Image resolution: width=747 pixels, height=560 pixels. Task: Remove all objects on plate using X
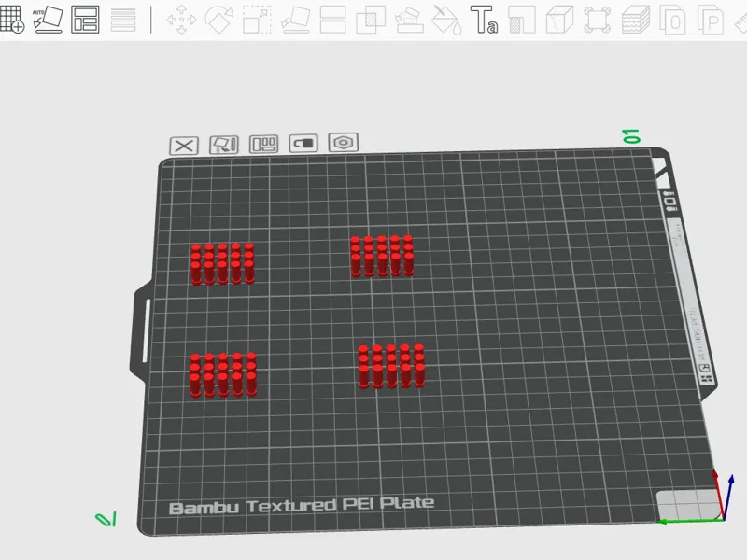(x=184, y=146)
